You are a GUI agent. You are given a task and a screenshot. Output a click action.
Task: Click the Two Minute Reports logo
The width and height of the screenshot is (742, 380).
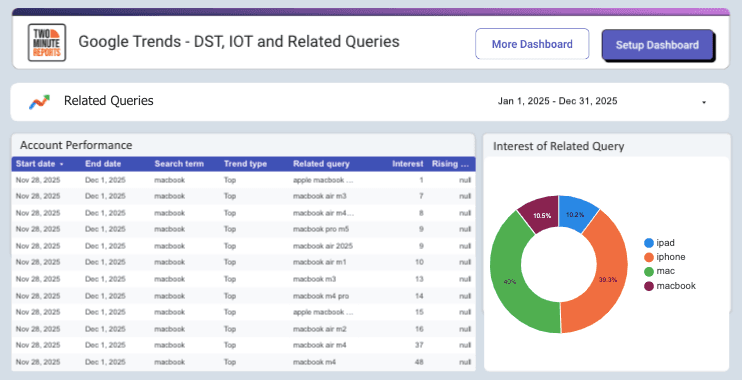click(x=47, y=43)
